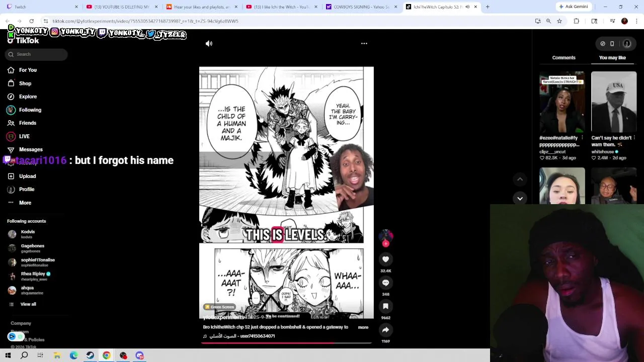Seek on the video progress bar
This screenshot has height=362, width=644.
(x=286, y=343)
